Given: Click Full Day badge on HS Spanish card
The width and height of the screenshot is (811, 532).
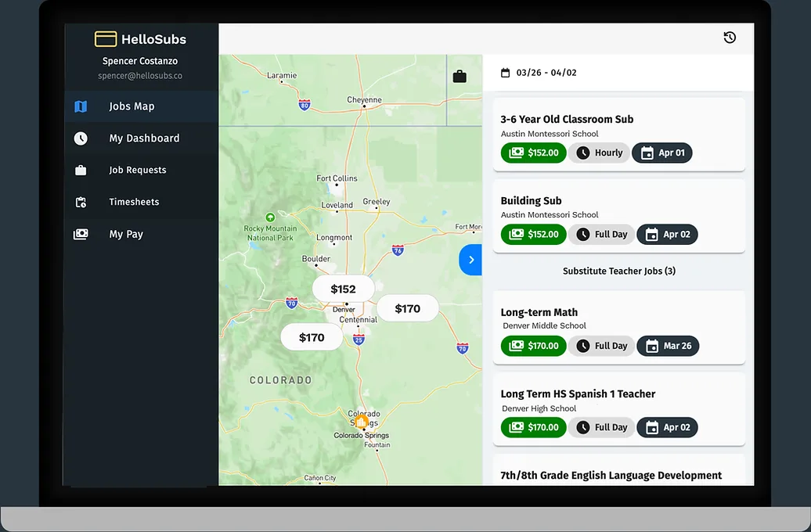Looking at the screenshot, I should pos(601,428).
